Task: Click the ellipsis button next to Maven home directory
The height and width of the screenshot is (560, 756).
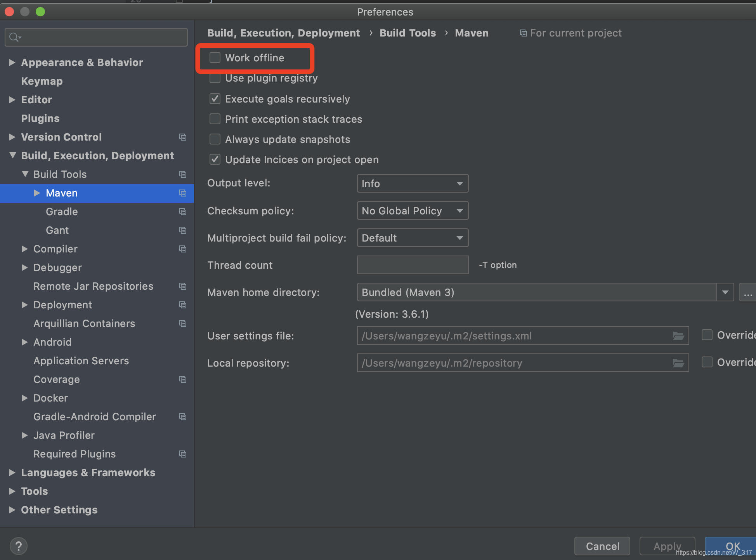Action: click(748, 292)
